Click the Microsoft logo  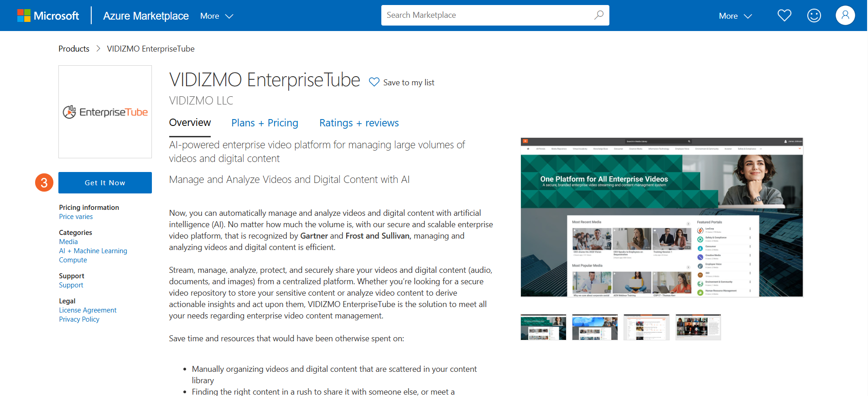[x=48, y=16]
